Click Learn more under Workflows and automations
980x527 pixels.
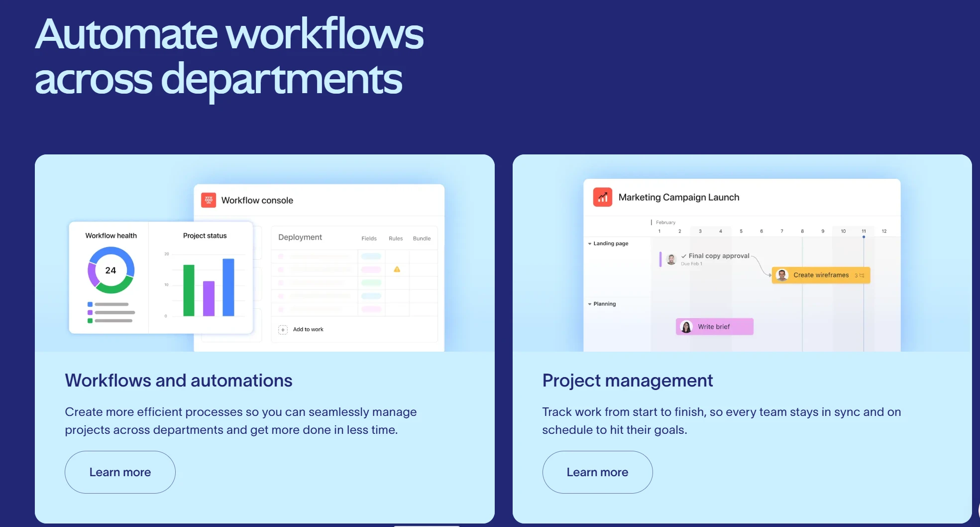point(120,472)
